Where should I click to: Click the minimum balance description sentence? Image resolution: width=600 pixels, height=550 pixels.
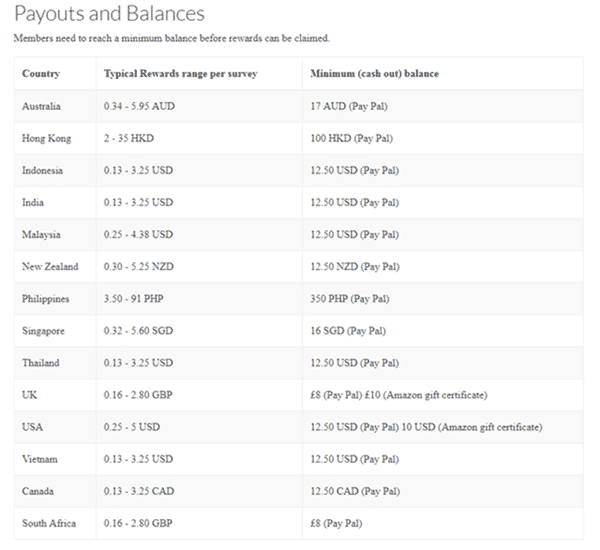coord(171,38)
